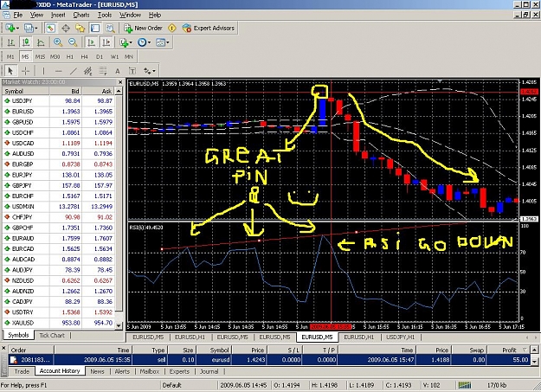Open the Navigator favorites icon
Screen dimensions: 541x392
(x=80, y=28)
